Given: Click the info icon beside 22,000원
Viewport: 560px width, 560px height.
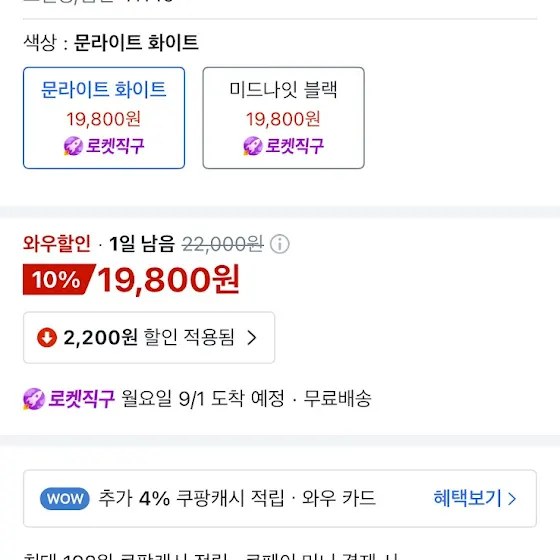Looking at the screenshot, I should [x=280, y=244].
